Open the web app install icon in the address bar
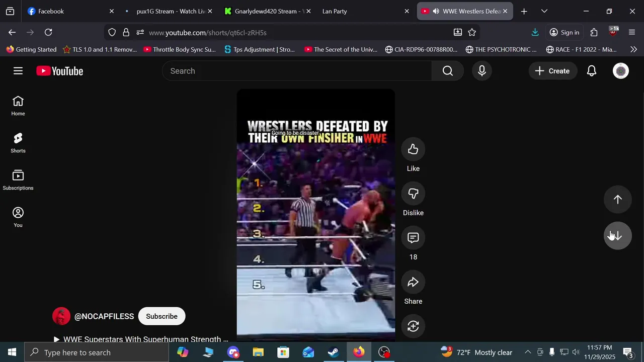Screen dimensions: 644x362 tap(458, 32)
